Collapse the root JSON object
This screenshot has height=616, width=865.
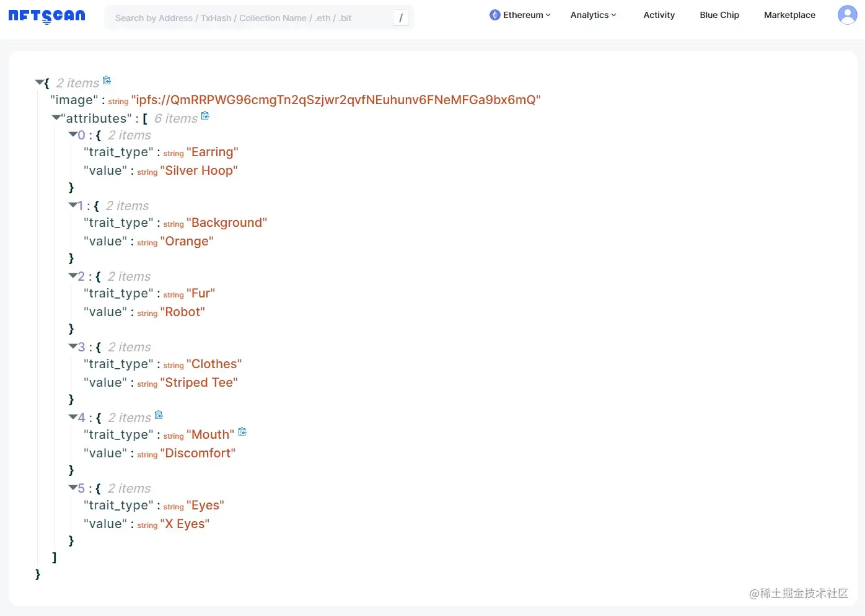(39, 82)
